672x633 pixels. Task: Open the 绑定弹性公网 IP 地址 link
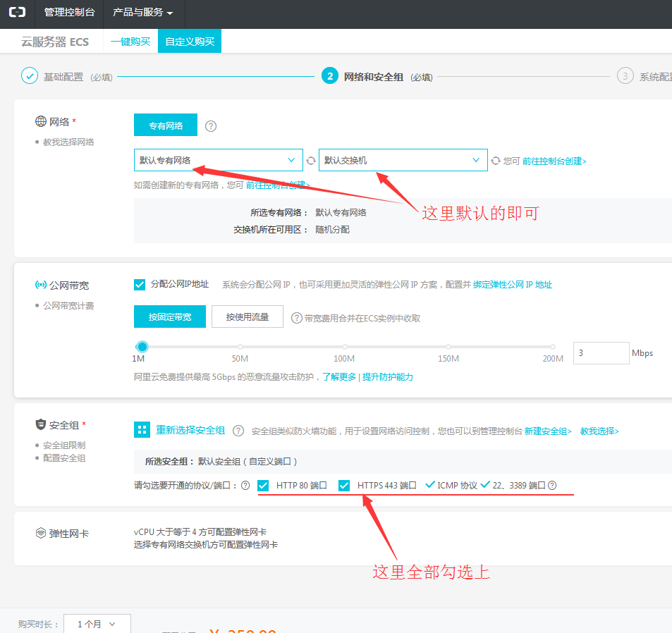tap(513, 285)
